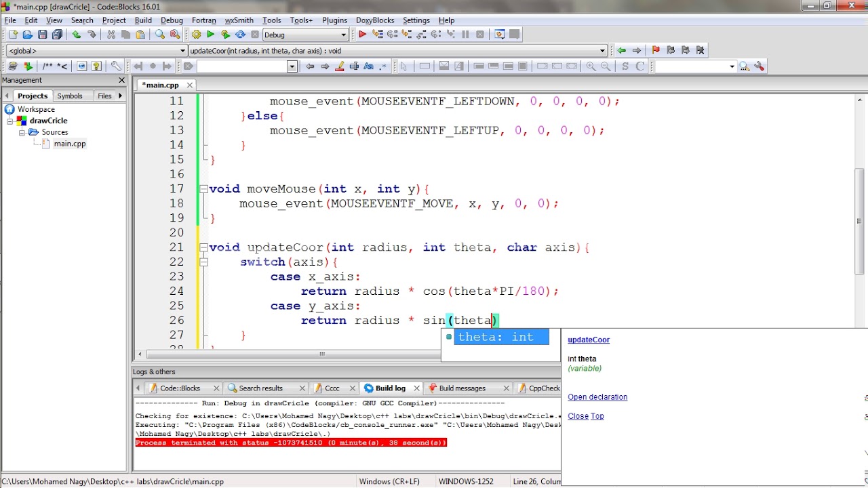868x488 pixels.
Task: Open the <global> scope dropdown
Action: coord(182,51)
